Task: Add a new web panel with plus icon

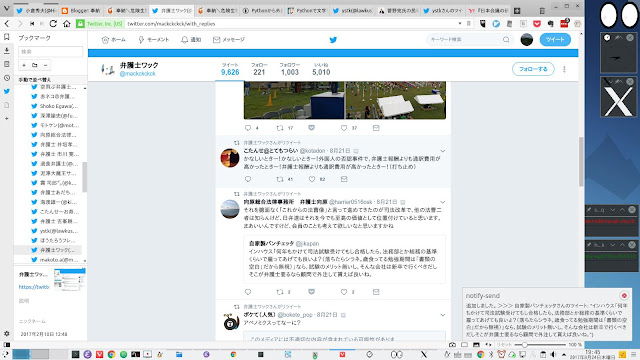Action: (7, 118)
